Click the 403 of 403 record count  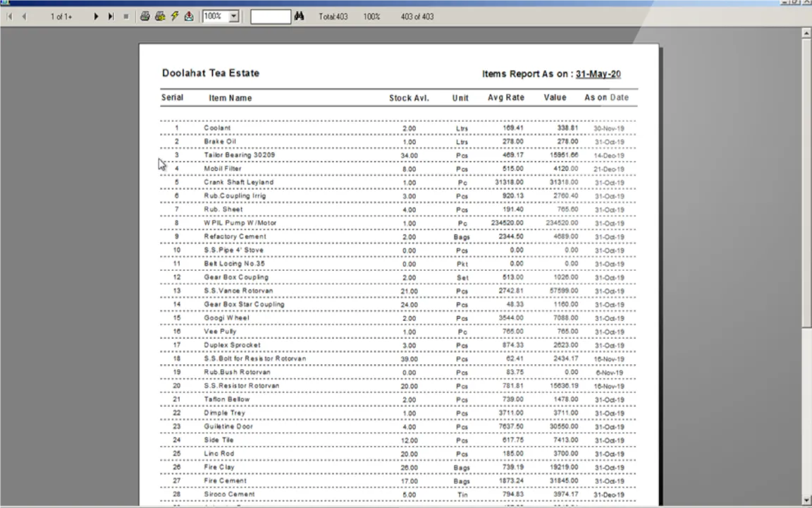pyautogui.click(x=417, y=17)
